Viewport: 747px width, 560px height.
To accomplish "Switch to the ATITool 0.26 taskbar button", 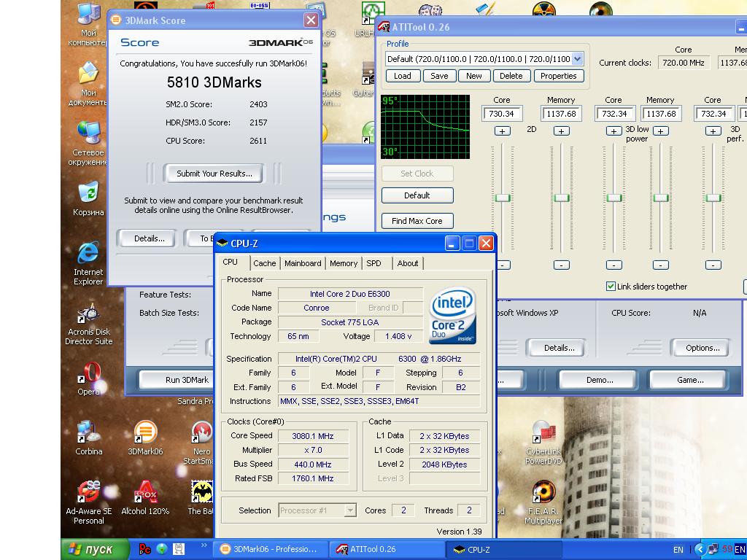I will click(386, 549).
